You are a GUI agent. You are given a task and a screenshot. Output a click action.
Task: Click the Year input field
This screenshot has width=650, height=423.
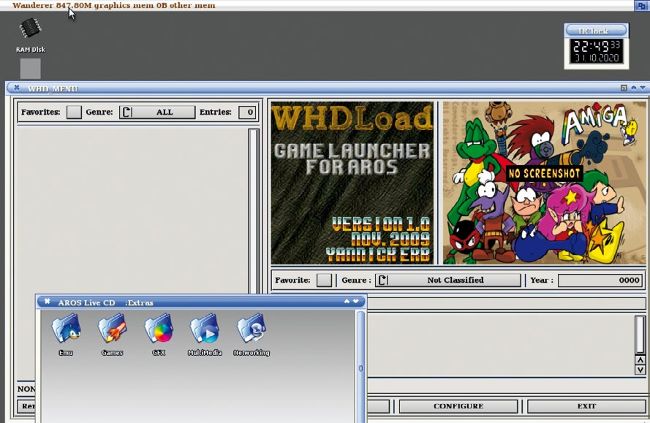600,281
